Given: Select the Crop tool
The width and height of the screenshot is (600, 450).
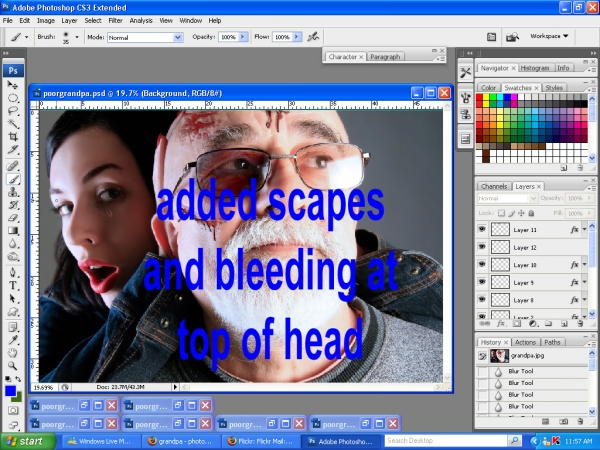Looking at the screenshot, I should coord(13,137).
